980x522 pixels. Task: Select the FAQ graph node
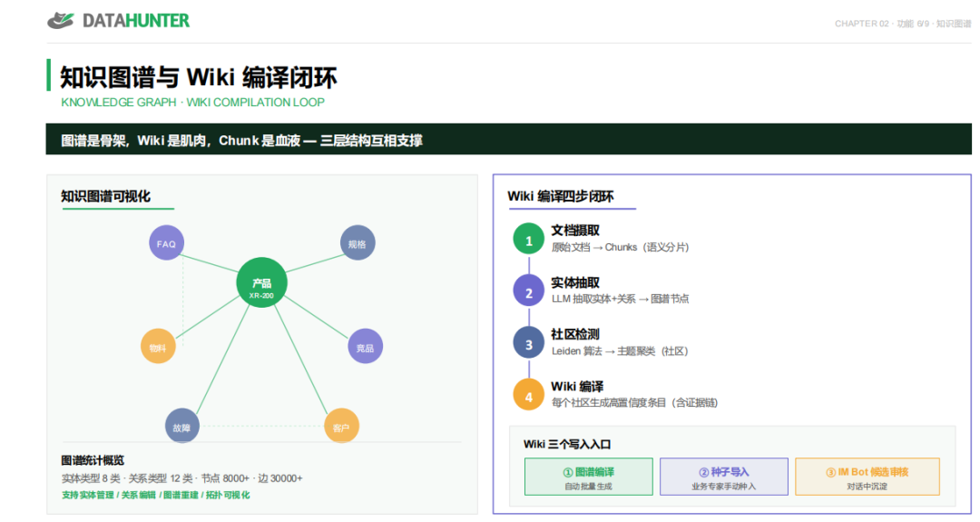[166, 243]
